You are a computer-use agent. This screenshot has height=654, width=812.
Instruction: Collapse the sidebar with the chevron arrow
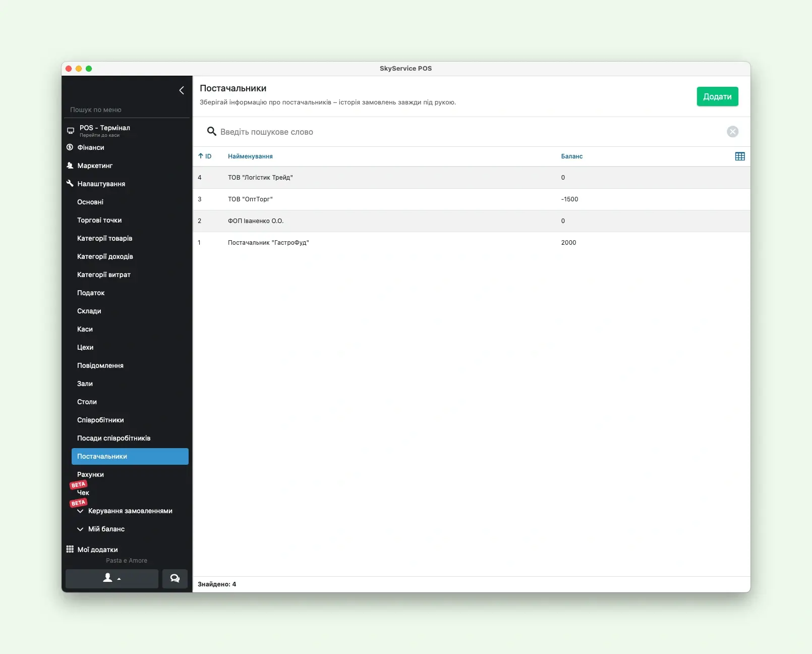(x=182, y=90)
